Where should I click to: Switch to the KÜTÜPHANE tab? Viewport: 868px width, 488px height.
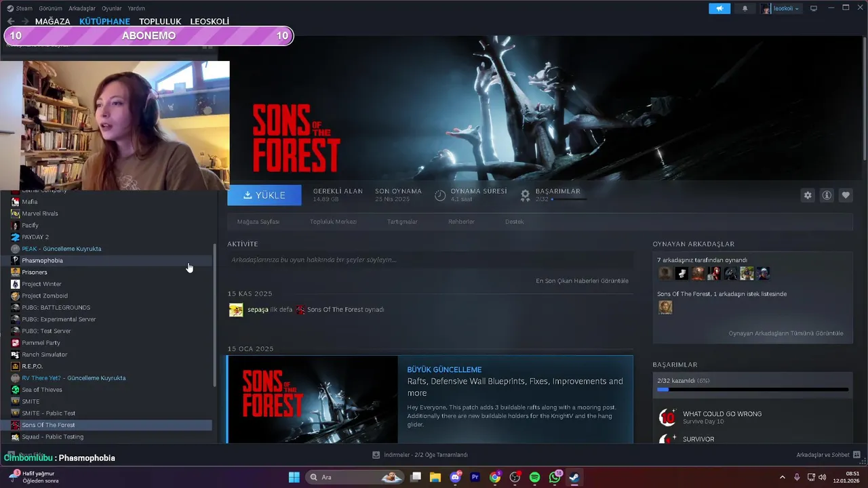104,21
